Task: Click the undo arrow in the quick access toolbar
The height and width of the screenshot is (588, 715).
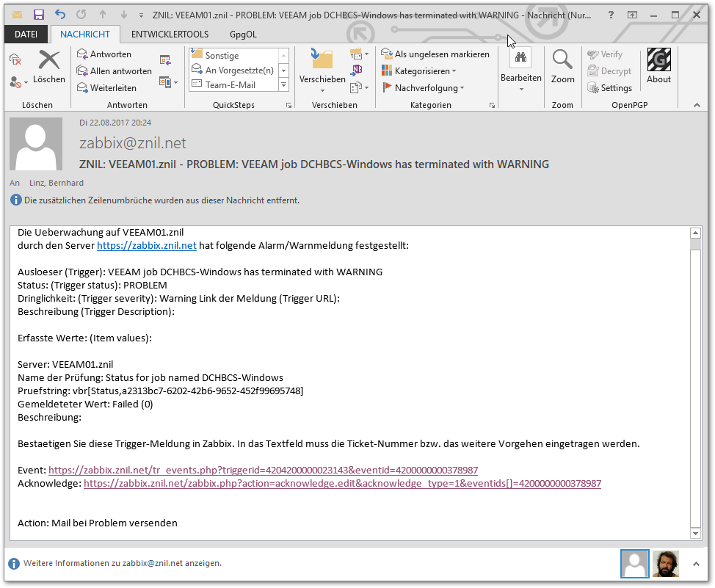Action: (x=60, y=15)
